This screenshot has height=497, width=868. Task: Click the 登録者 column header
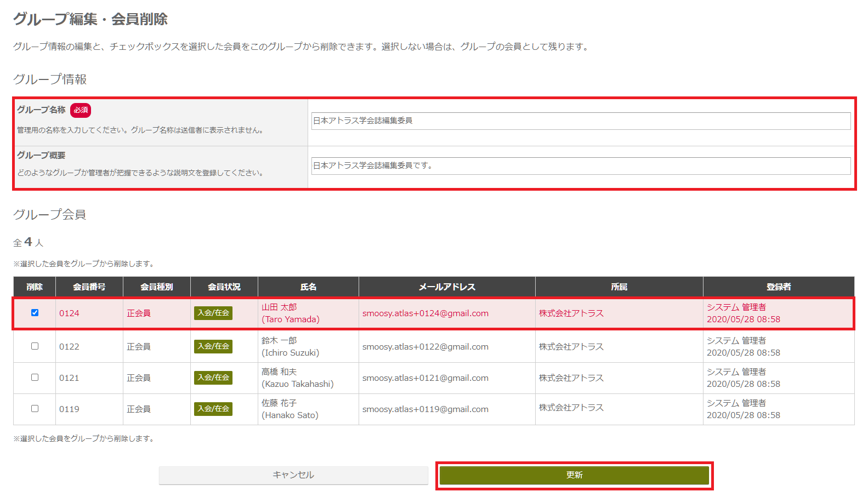coord(778,287)
